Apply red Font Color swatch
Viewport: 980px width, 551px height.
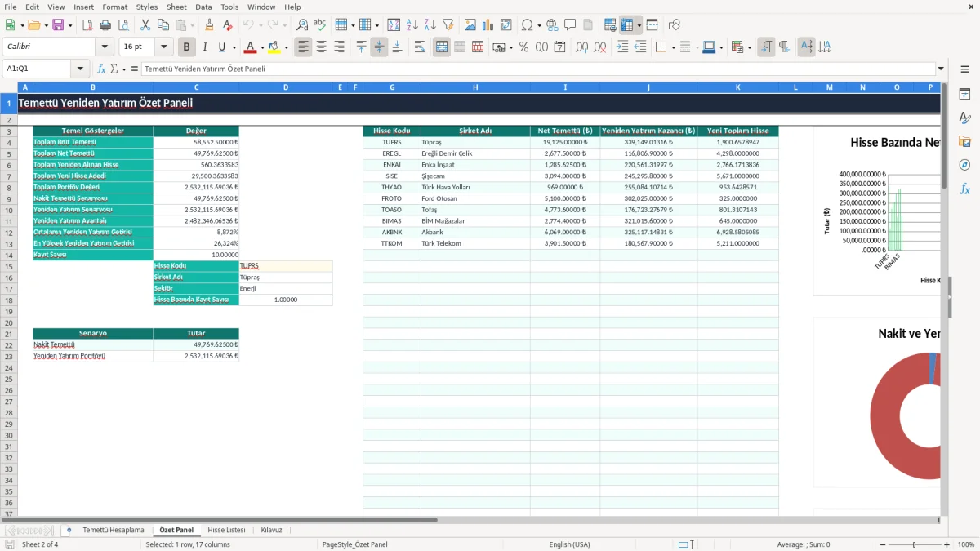tap(251, 47)
